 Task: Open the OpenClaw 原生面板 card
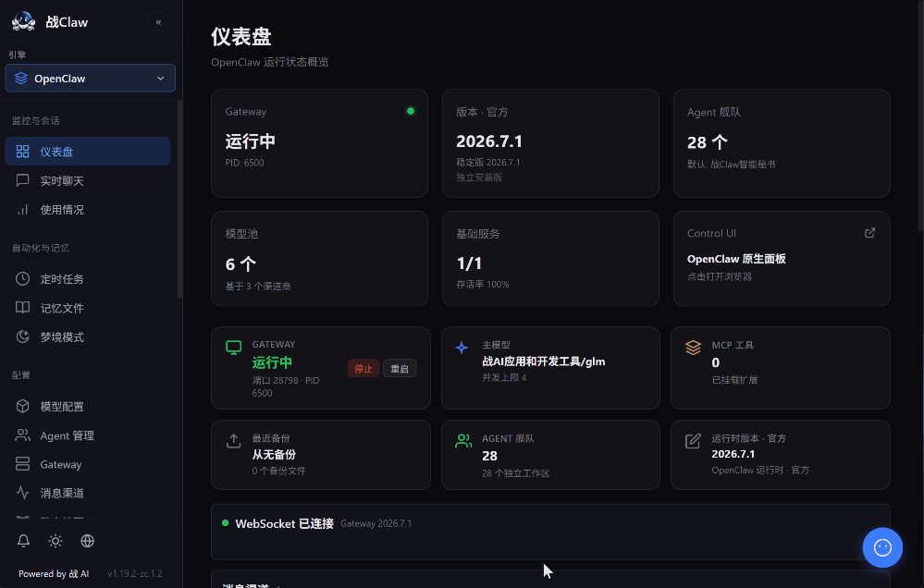click(x=782, y=259)
